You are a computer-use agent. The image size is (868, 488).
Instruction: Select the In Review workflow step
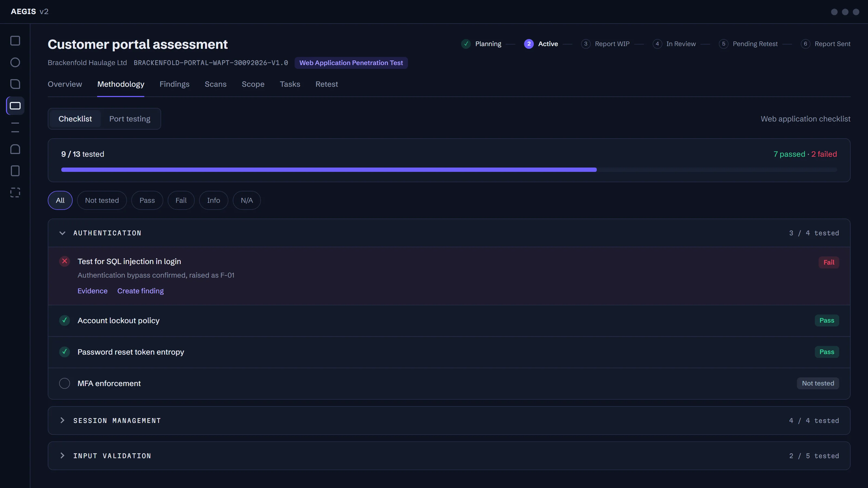(674, 44)
